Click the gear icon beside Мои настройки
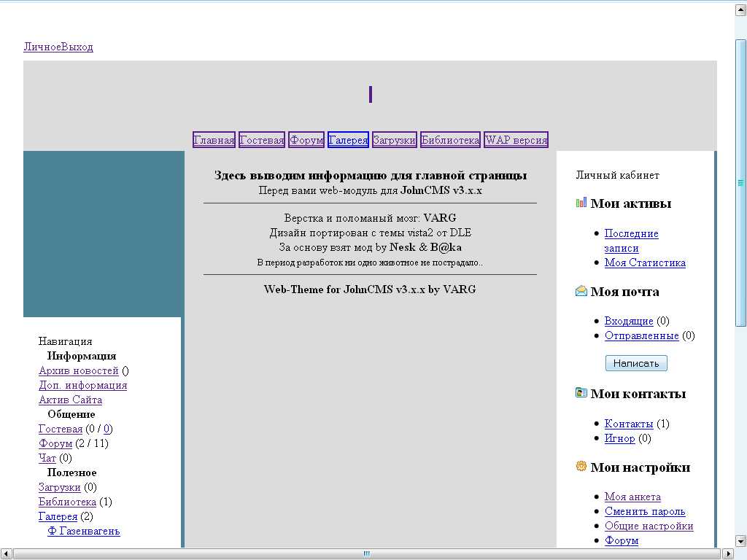Screen dimensions: 747x560 tap(581, 466)
